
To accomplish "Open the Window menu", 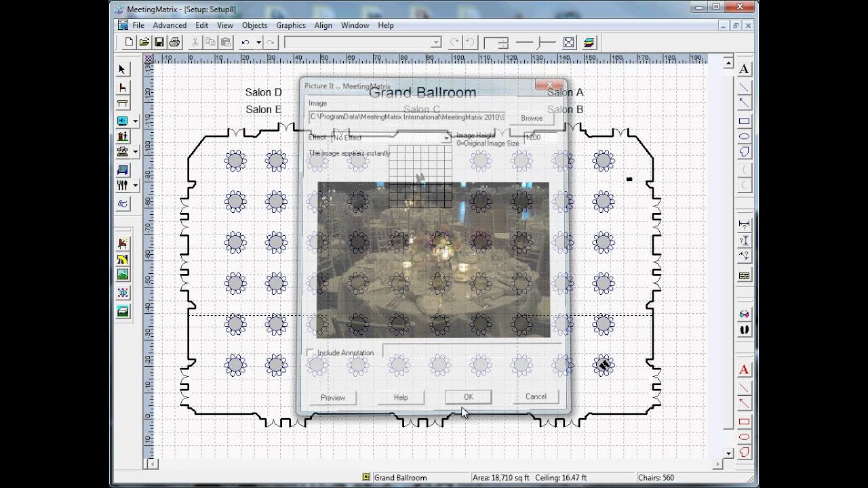I will click(355, 25).
